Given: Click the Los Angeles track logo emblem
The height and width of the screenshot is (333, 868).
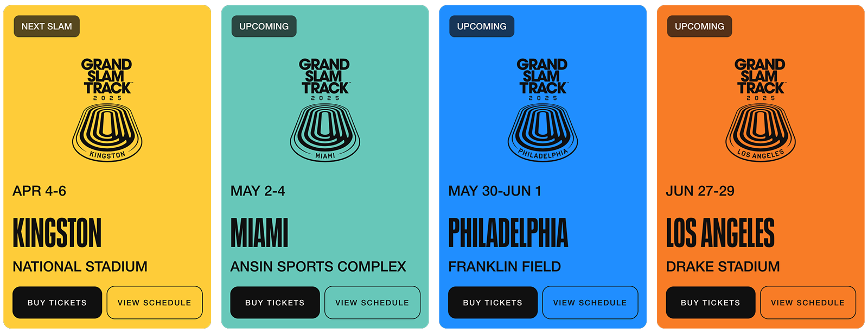Looking at the screenshot, I should 761,110.
